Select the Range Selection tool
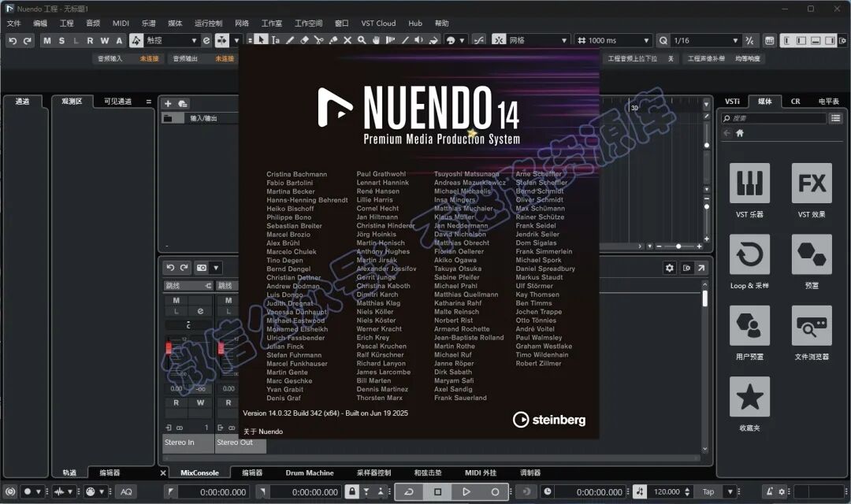Image resolution: width=851 pixels, height=504 pixels. click(x=276, y=40)
